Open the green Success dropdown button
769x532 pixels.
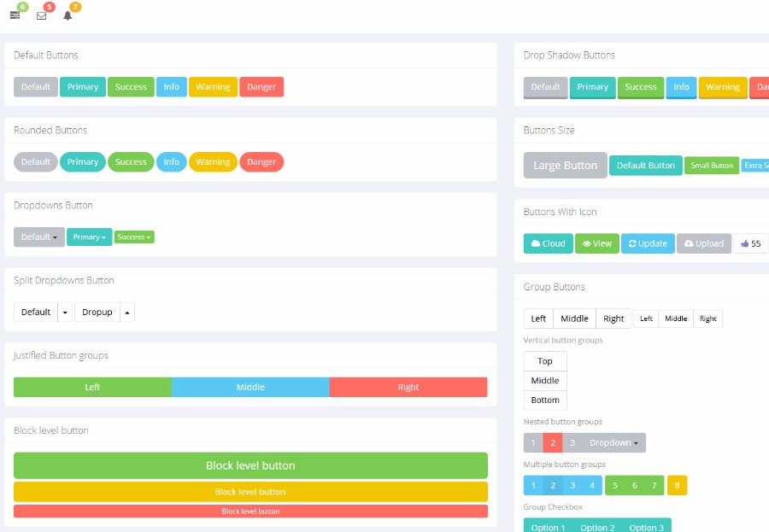click(x=134, y=237)
